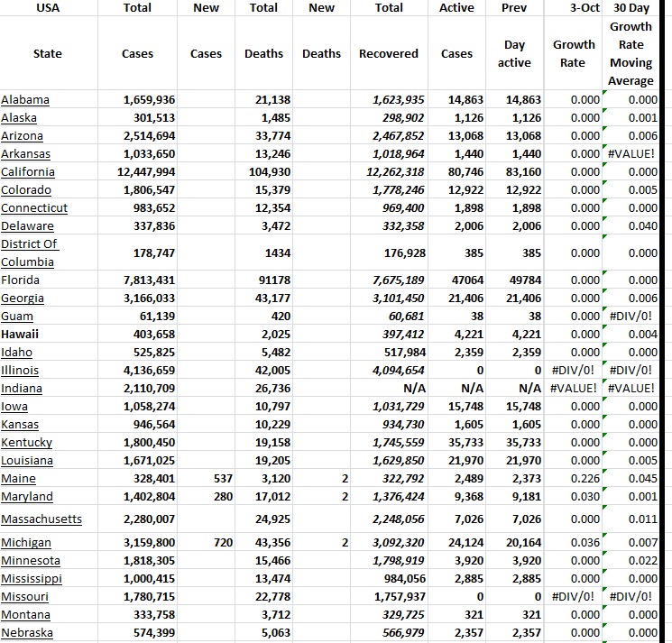
Task: Open the Alabama state link
Action: [x=25, y=100]
